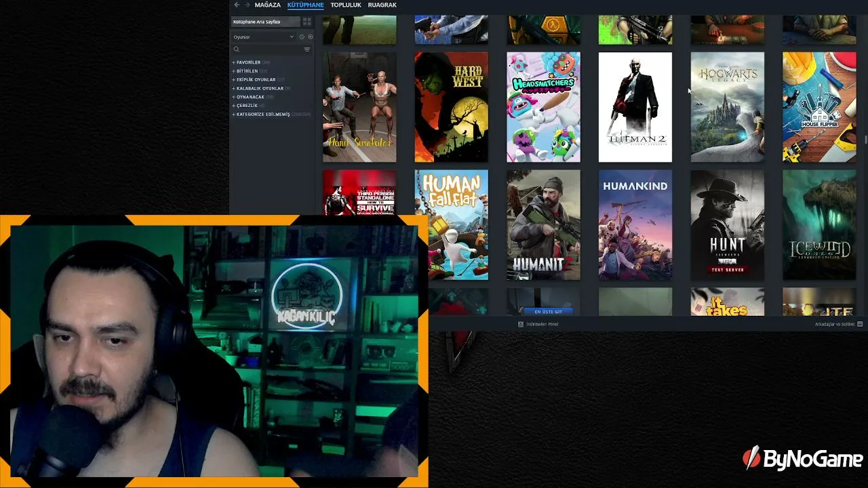This screenshot has height=488, width=868.
Task: Select the Human Fall Flat cover
Action: (x=452, y=224)
